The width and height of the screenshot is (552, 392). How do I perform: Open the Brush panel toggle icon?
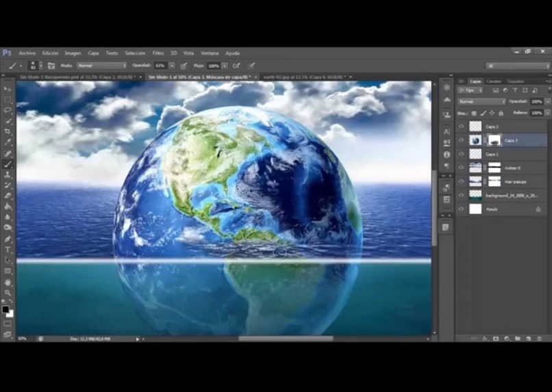point(51,66)
